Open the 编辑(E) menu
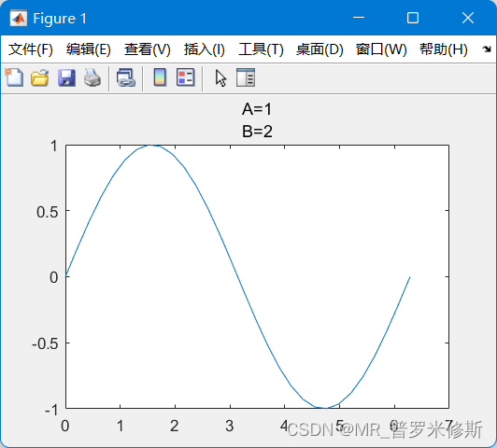 (x=89, y=49)
